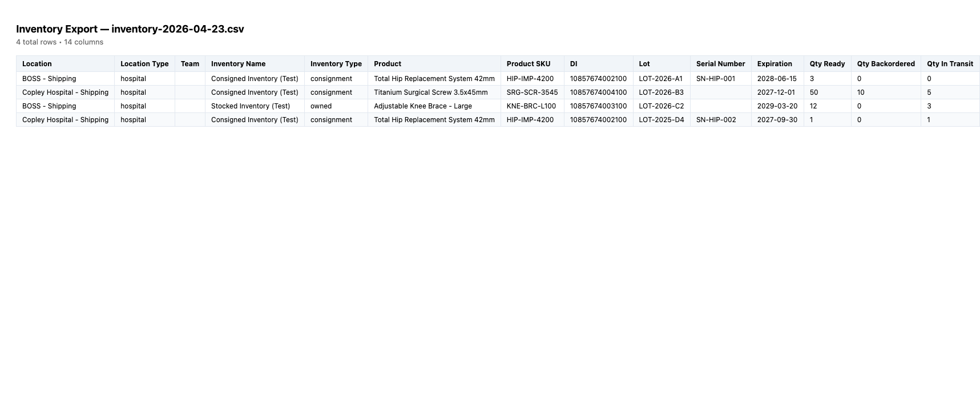Select serial number SN-HIP-001
Screen dimensions: 980x411
pyautogui.click(x=716, y=79)
